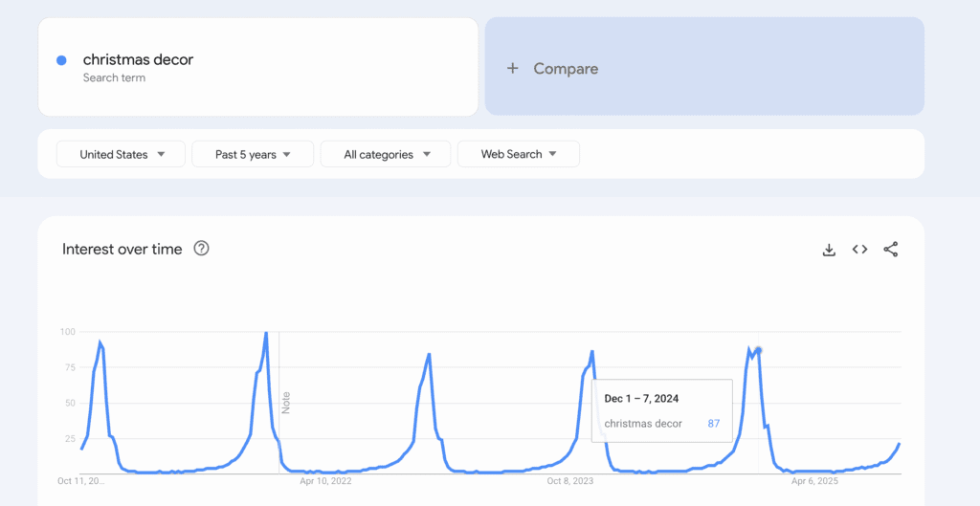Click the 50 y-axis label

pos(70,403)
